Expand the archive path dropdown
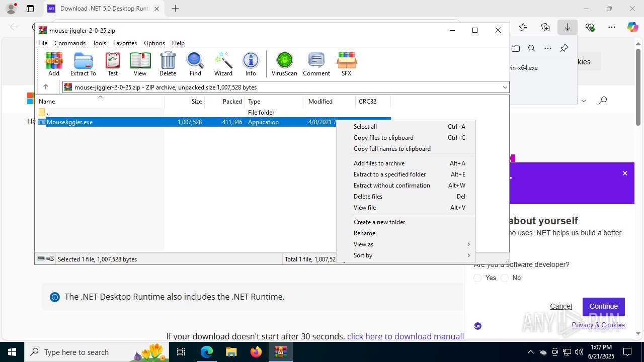The image size is (644, 362). (x=505, y=87)
